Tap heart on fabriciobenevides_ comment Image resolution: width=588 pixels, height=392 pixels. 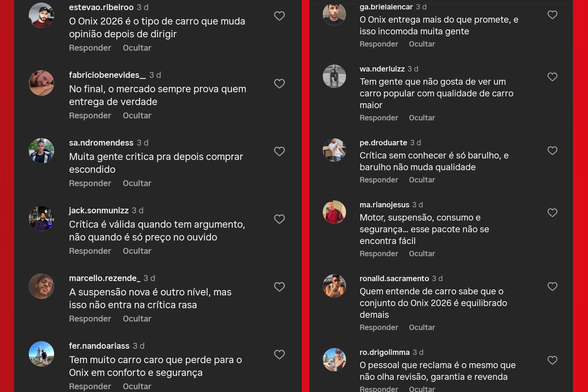click(x=279, y=83)
